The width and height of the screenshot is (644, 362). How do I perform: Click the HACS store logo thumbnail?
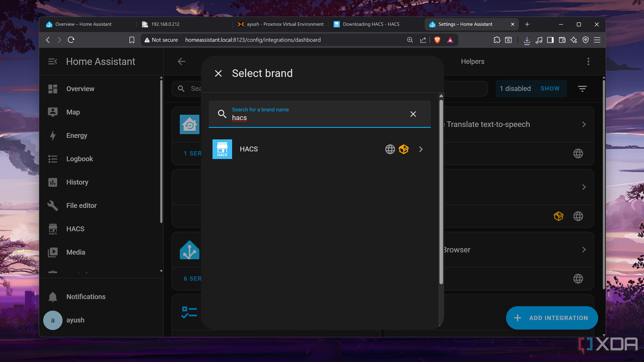click(222, 149)
